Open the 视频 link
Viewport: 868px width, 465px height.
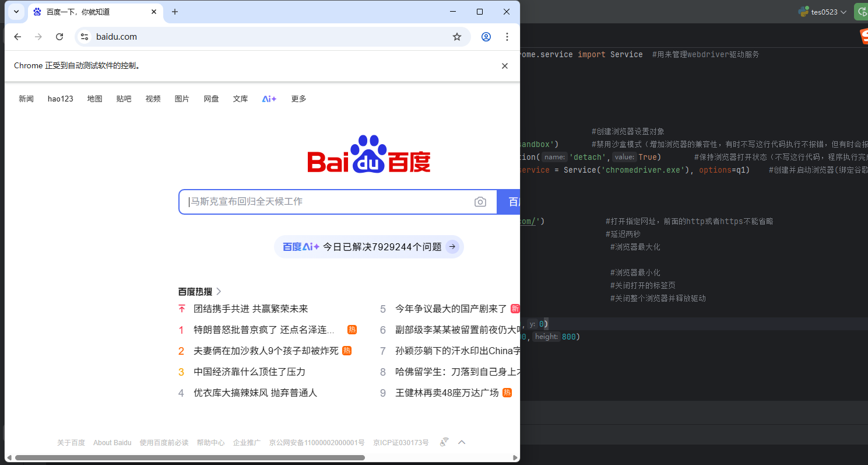pos(153,99)
